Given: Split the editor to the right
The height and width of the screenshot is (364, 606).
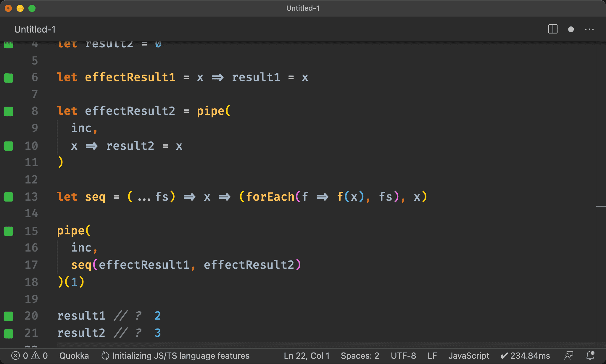Looking at the screenshot, I should [x=553, y=29].
